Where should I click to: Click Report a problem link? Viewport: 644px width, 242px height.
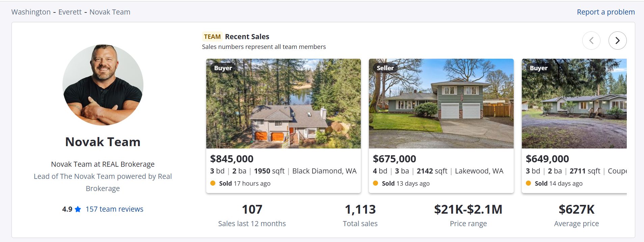click(x=606, y=12)
